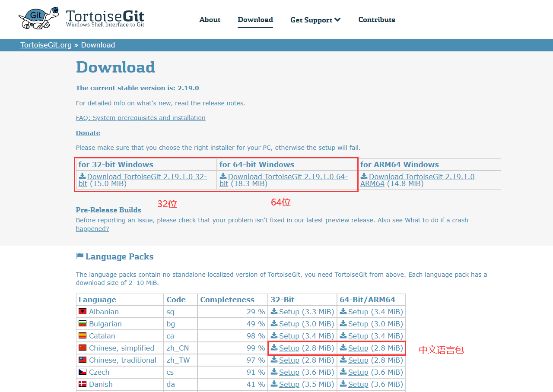Screen dimensions: 553x392
Task: Click the ARM64 TortoiseGit download arrow icon
Action: click(x=364, y=176)
